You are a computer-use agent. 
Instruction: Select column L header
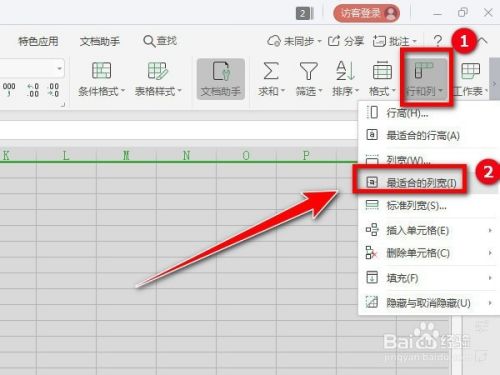pyautogui.click(x=66, y=155)
